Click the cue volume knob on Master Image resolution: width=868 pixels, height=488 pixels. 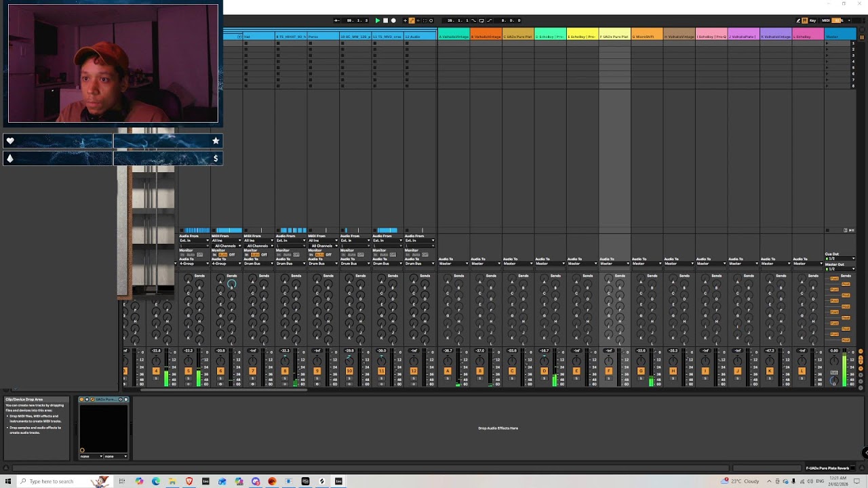click(834, 380)
